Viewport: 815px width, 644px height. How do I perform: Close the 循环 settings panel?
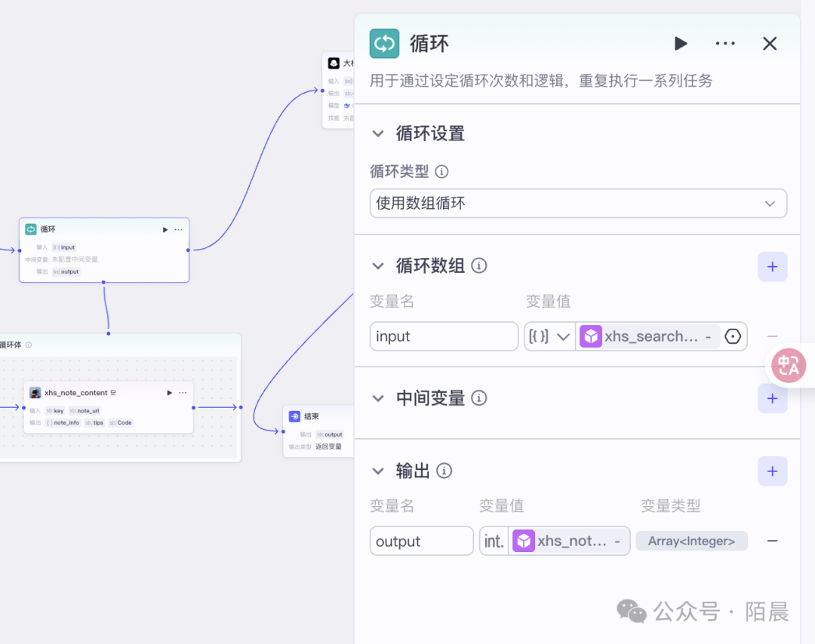[x=770, y=44]
